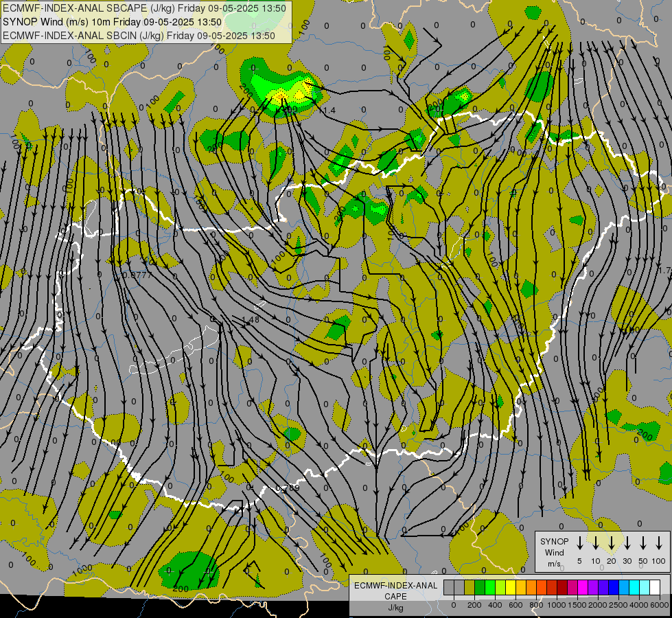Pick the red-orange swatch starting at 800
Image resolution: width=672 pixels, height=618 pixels.
click(x=542, y=587)
